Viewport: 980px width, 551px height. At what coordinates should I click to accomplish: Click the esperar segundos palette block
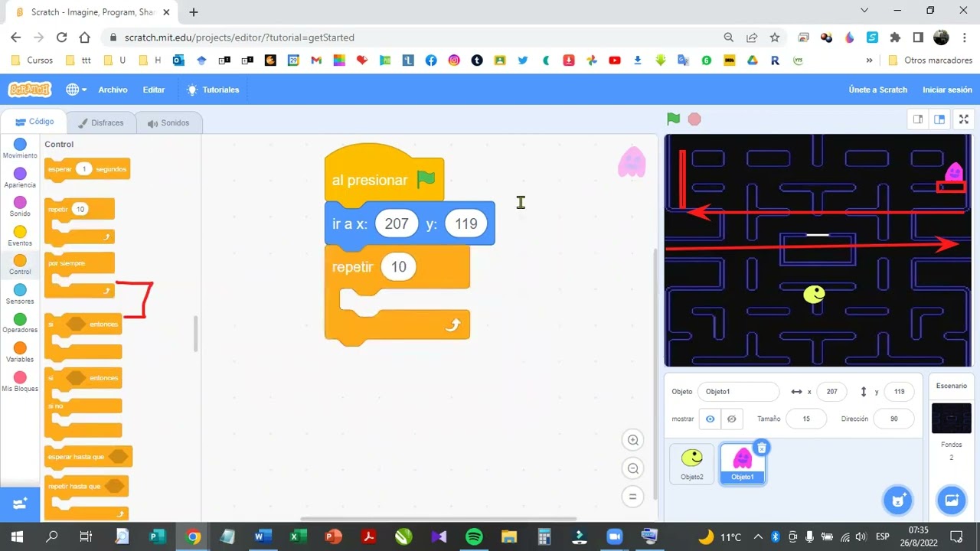point(87,169)
